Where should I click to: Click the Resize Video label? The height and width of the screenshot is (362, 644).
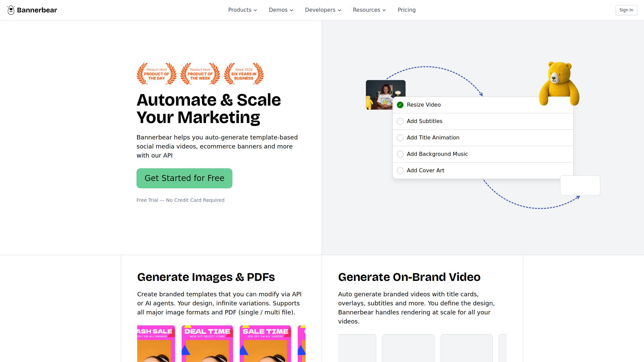tap(424, 105)
